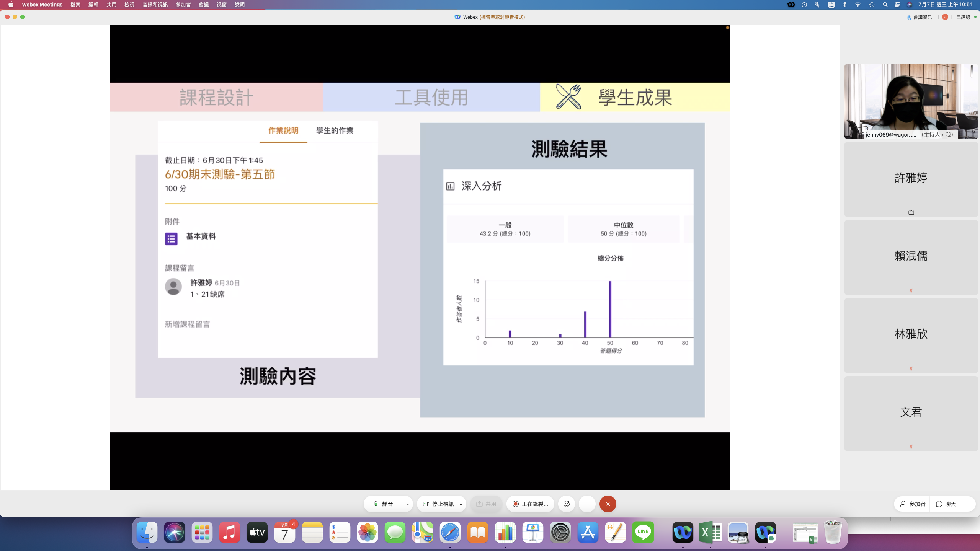Viewport: 980px width, 551px height.
Task: Click the red leave meeting button
Action: point(608,504)
